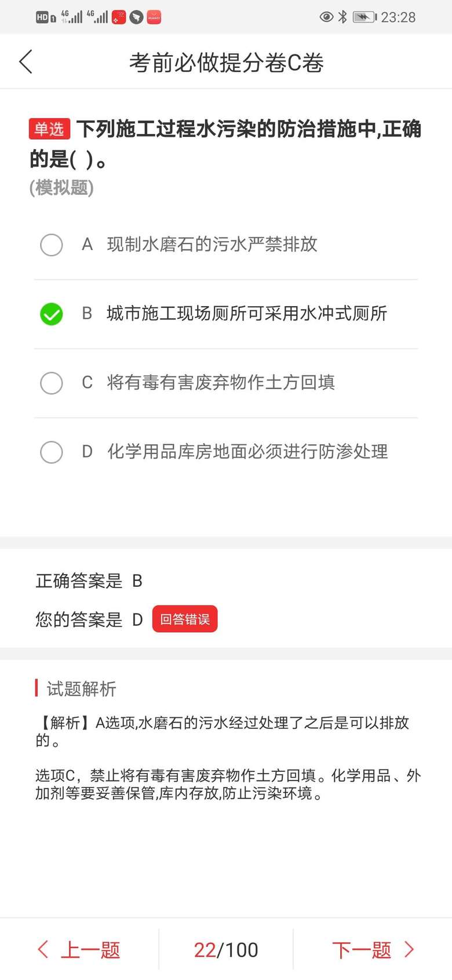Go to next question via 下一题
452x980 pixels.
tap(362, 950)
